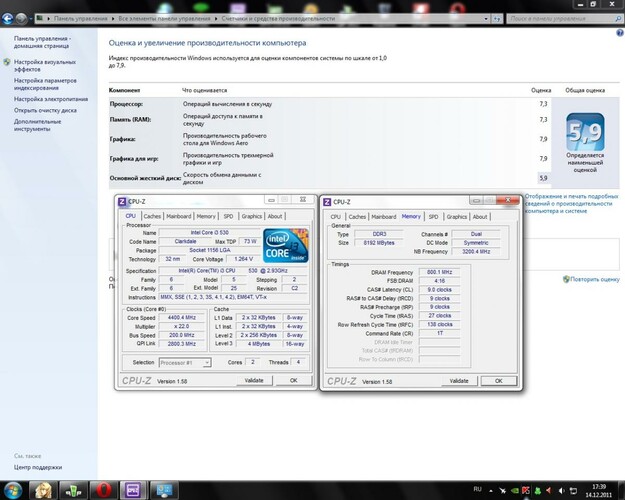Image resolution: width=625 pixels, height=500 pixels.
Task: Click the 'Intel Core i3 530' name field
Action: [209, 232]
